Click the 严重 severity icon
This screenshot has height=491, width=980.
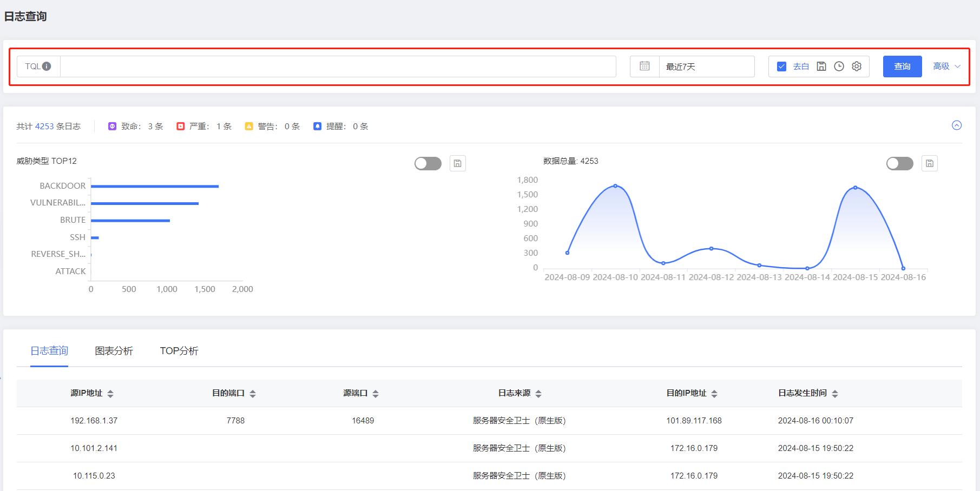[181, 126]
